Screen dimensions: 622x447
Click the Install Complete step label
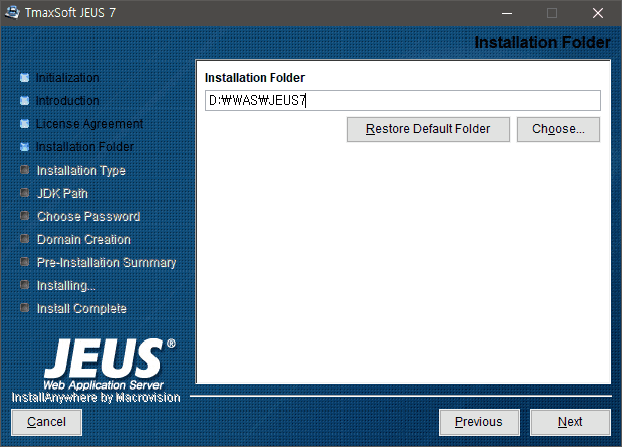coord(82,309)
